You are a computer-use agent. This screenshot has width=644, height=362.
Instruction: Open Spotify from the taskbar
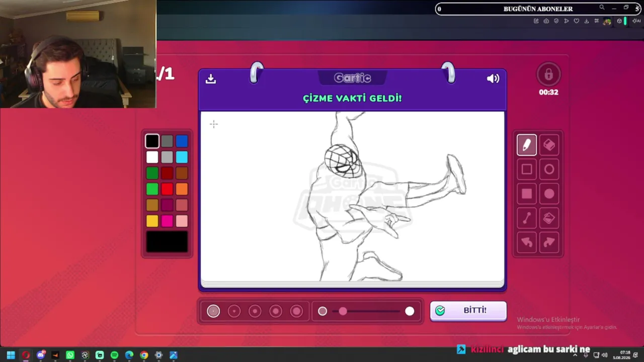tap(114, 355)
